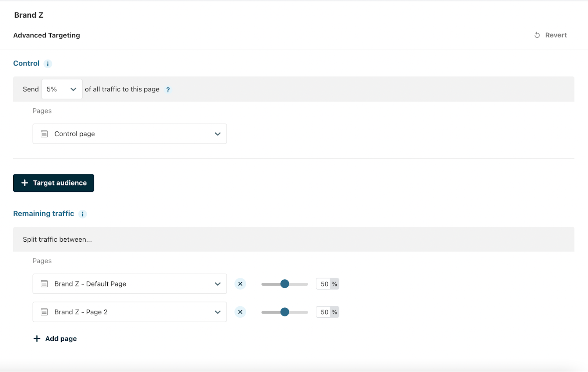Click the Revert arrow icon

(x=537, y=35)
